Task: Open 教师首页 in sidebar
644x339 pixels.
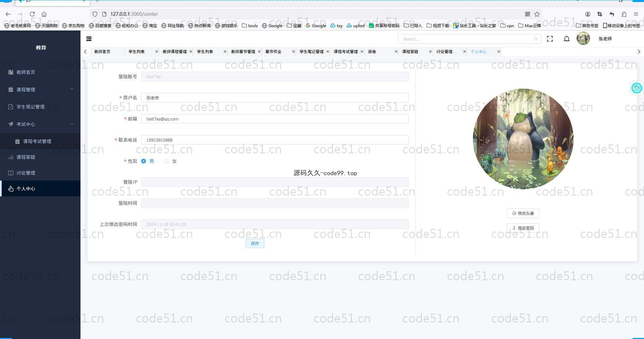Action: [x=40, y=72]
